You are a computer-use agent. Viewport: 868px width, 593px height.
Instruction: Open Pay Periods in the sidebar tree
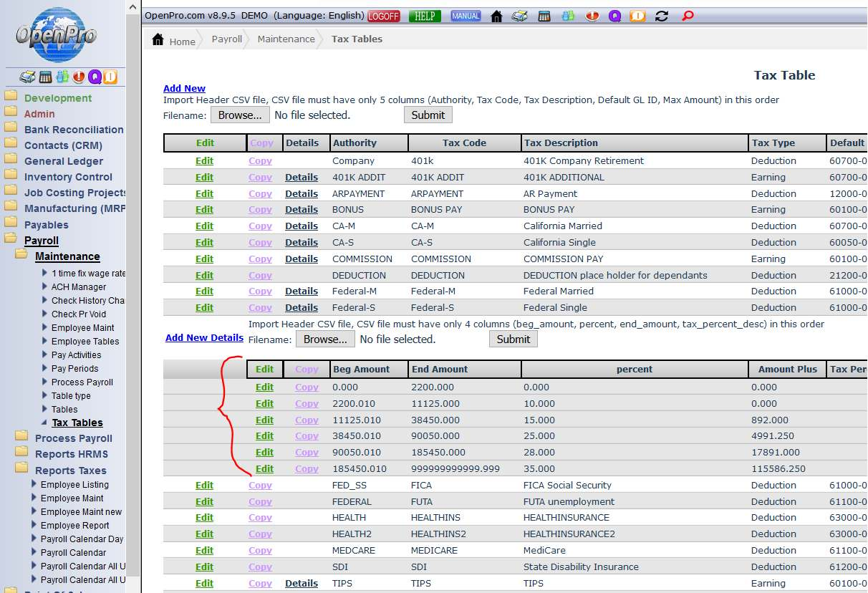point(74,369)
